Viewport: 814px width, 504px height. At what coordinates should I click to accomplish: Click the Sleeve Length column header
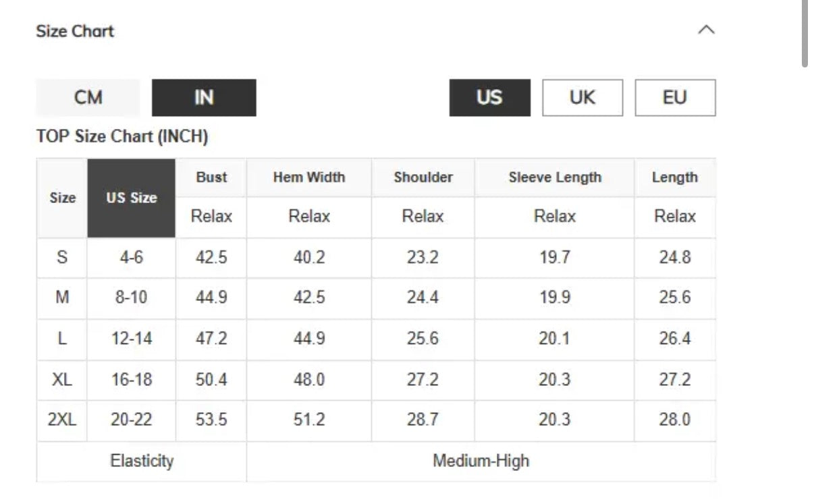pos(554,177)
